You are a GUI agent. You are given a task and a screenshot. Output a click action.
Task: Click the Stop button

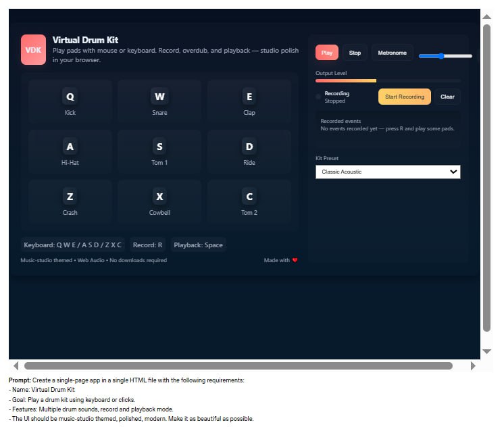355,53
